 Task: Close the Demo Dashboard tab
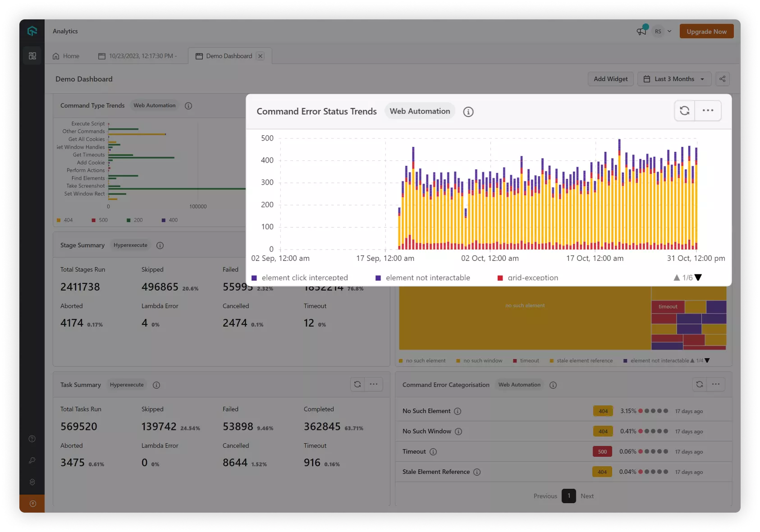click(x=260, y=56)
